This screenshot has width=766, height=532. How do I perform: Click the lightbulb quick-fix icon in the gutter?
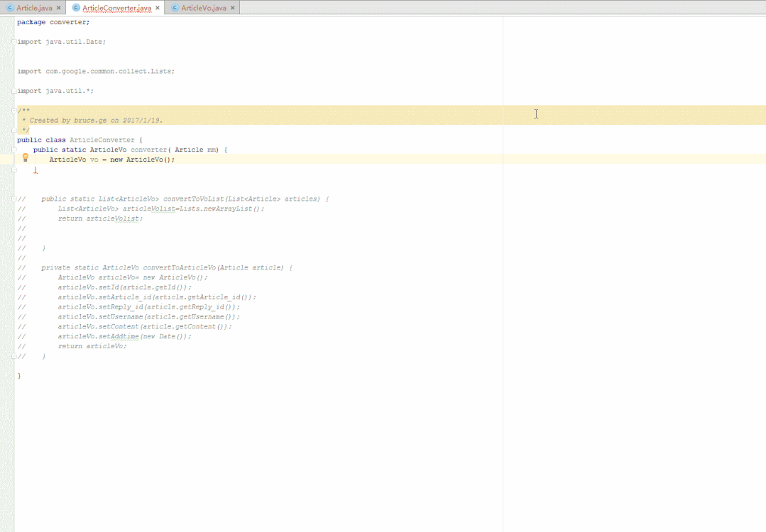(26, 157)
